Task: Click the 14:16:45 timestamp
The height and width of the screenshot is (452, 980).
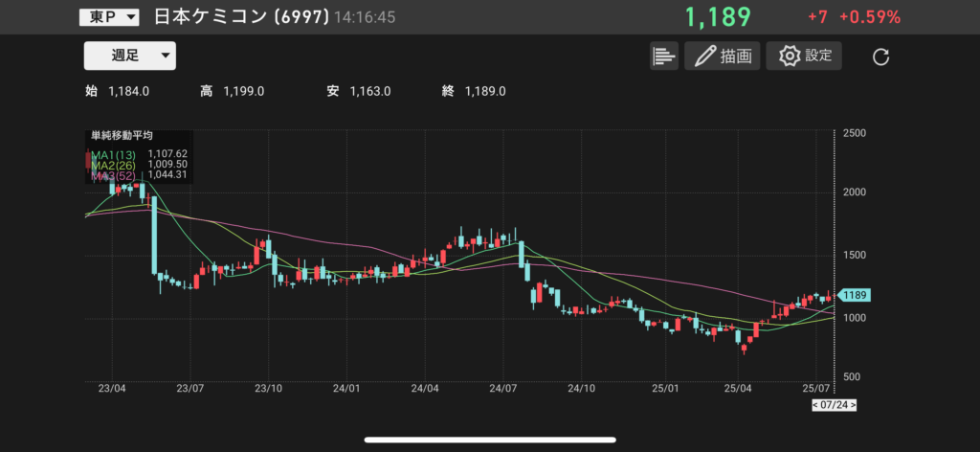Action: point(365,17)
